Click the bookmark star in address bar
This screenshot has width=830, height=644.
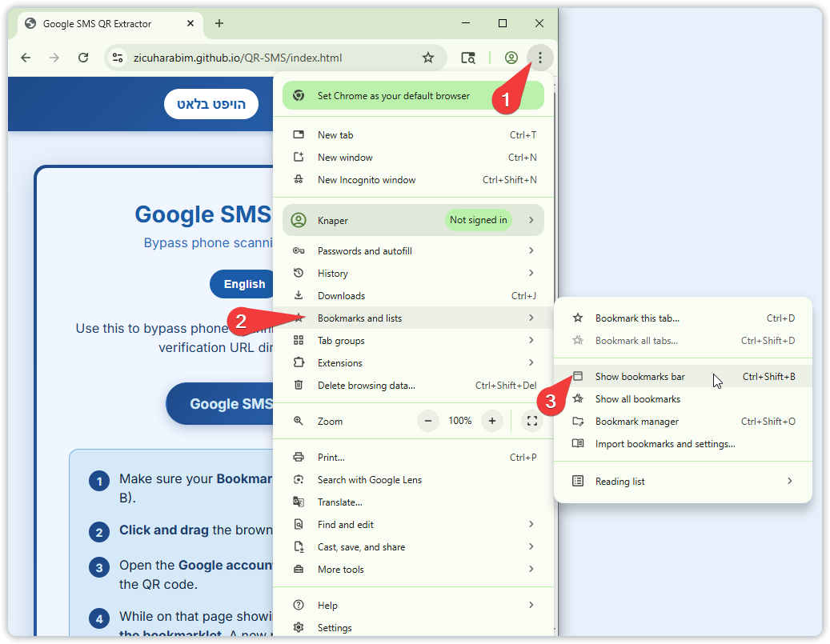tap(428, 58)
